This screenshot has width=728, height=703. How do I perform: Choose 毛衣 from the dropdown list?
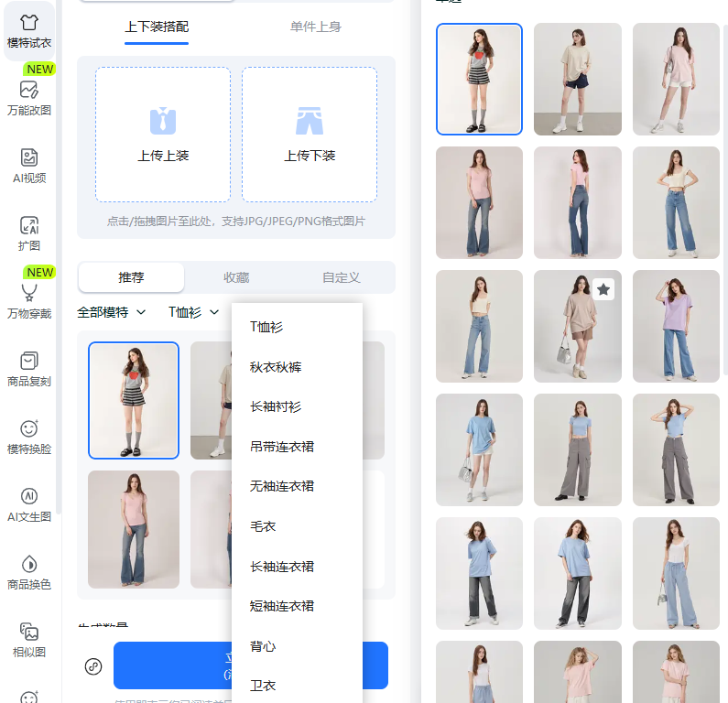[x=297, y=526]
